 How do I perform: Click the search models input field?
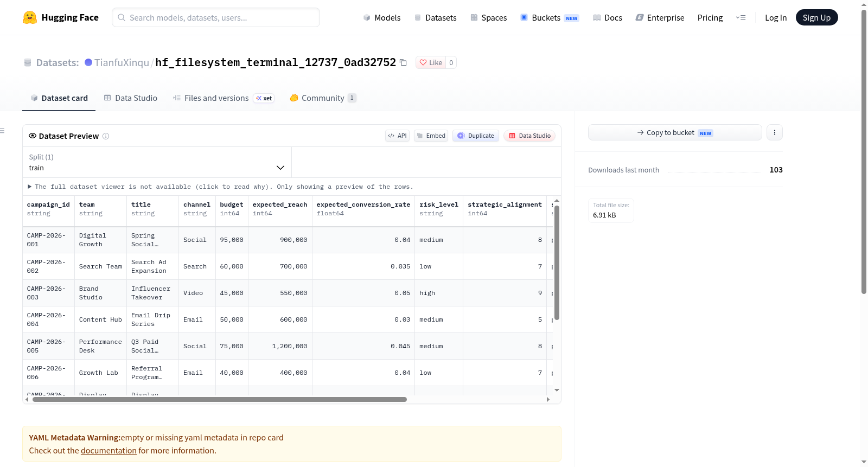click(x=216, y=17)
